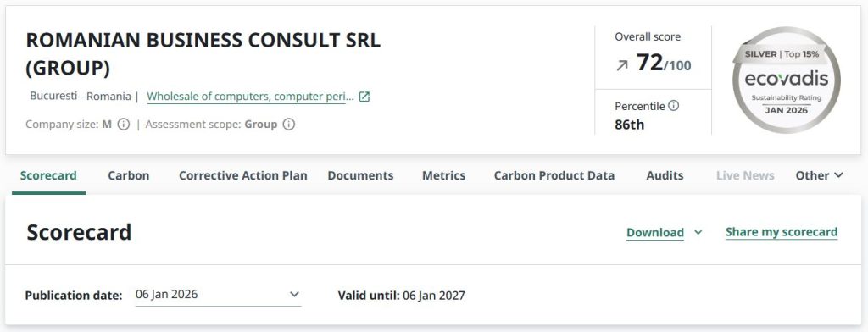Expand the Download options chevron
Image resolution: width=868 pixels, height=332 pixels.
(698, 232)
